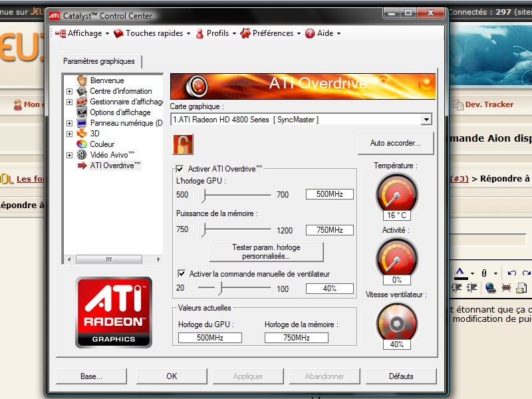Select Bienvenue in the tree
This screenshot has width=532, height=399.
point(107,80)
